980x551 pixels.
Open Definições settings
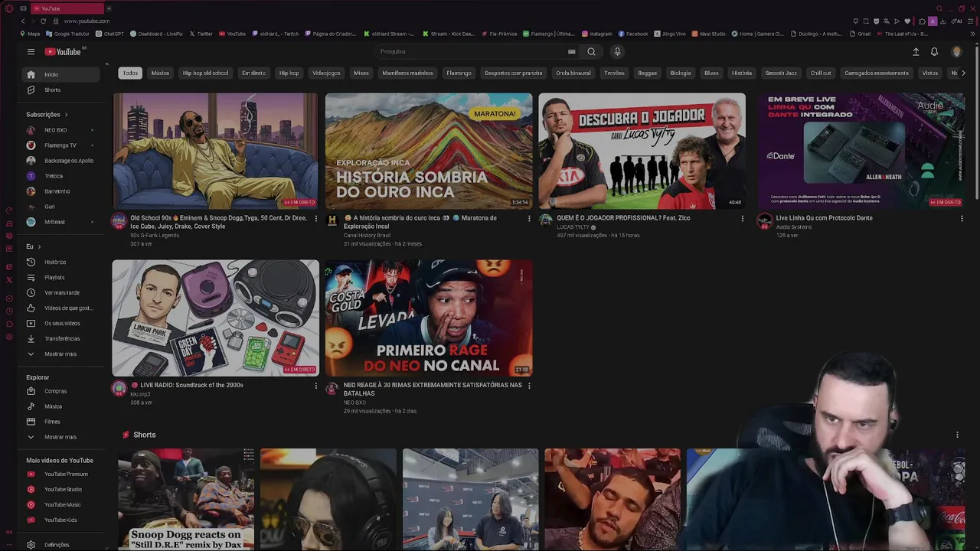(x=60, y=545)
